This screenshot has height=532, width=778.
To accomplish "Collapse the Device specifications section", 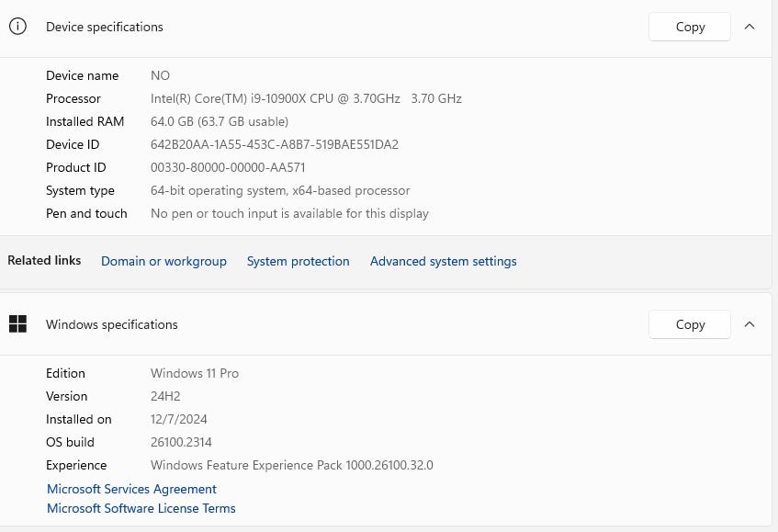I will (x=750, y=27).
